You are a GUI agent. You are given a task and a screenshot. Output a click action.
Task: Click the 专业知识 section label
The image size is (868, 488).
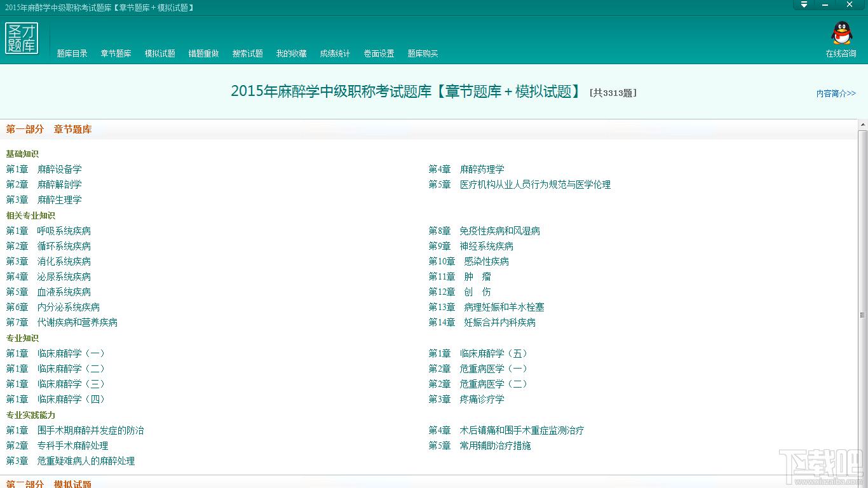pos(22,338)
